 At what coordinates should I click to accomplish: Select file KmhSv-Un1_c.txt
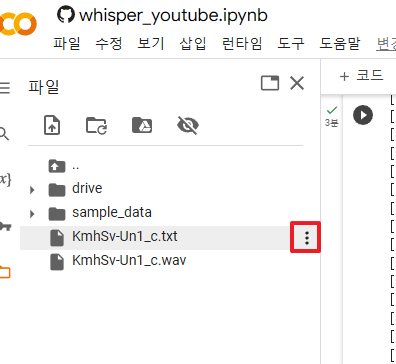click(x=155, y=238)
